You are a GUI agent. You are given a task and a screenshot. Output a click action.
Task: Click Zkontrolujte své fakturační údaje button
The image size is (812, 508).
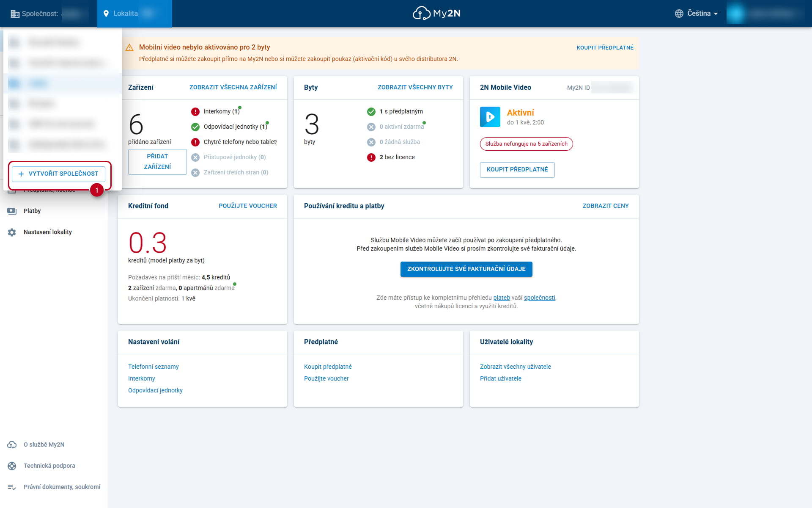click(466, 269)
